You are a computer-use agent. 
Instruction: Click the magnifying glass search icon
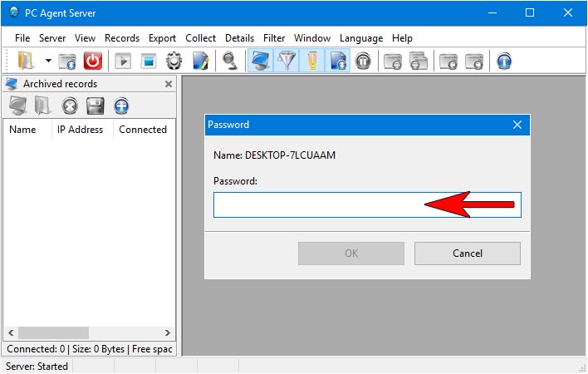point(228,61)
